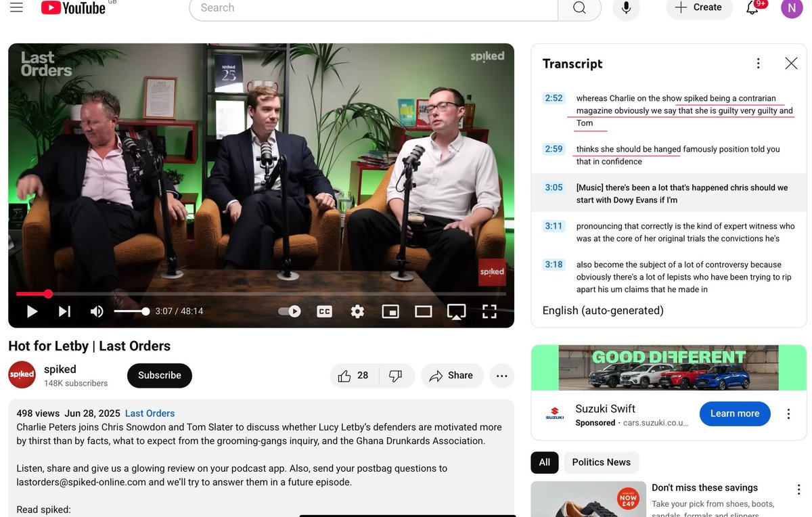This screenshot has height=517, width=812.
Task: Click Learn more on Suzuki ad
Action: click(735, 413)
